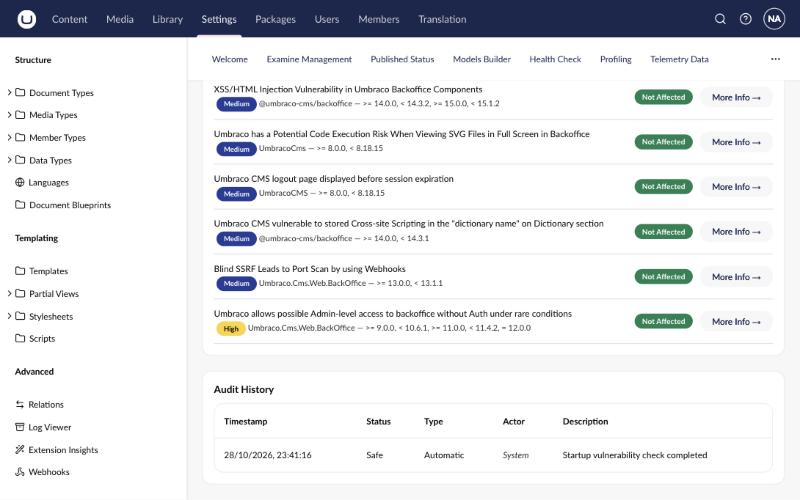This screenshot has height=500, width=800.
Task: More Info for stored Cross-site Scripting dictionary
Action: pos(736,232)
